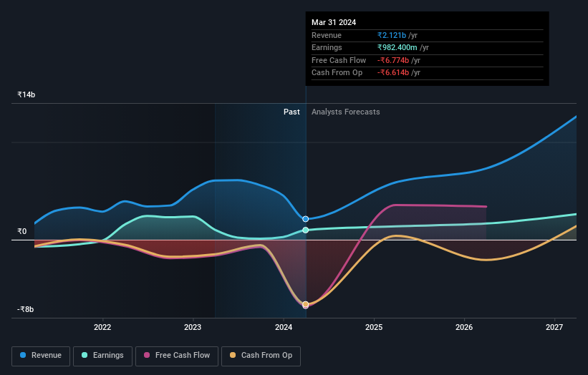Click the ₹2.121b revenue value

392,35
